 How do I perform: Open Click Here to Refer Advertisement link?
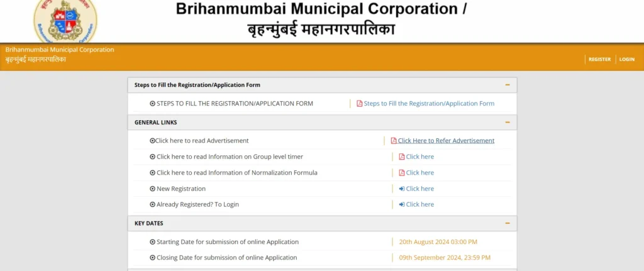[x=446, y=141]
